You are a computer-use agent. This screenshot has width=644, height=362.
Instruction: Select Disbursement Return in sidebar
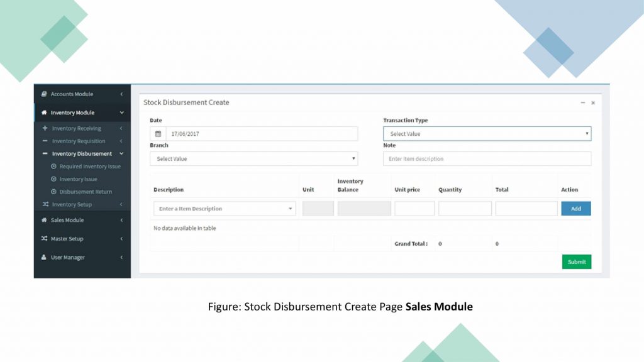pyautogui.click(x=86, y=192)
